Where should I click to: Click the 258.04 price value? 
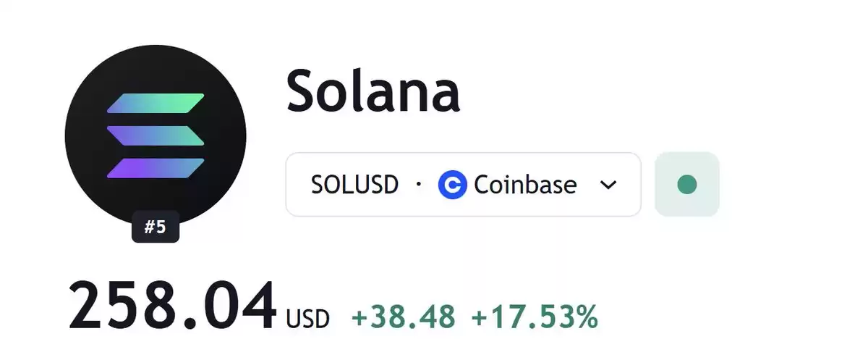pyautogui.click(x=172, y=305)
